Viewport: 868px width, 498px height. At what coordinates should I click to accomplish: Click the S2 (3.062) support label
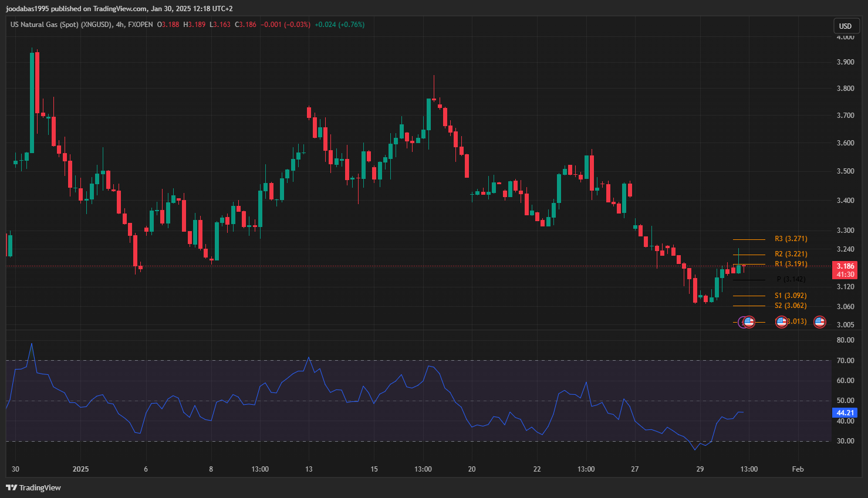[x=790, y=306]
